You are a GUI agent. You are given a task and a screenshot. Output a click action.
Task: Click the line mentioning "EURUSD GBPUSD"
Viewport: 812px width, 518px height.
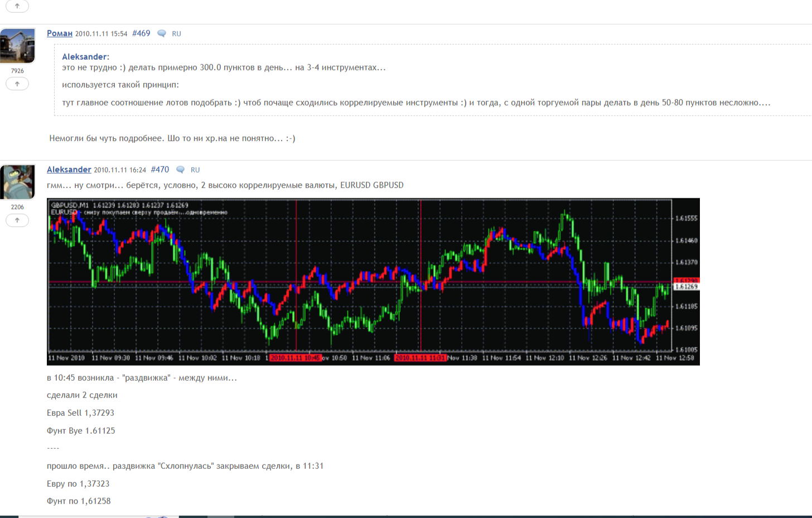225,185
